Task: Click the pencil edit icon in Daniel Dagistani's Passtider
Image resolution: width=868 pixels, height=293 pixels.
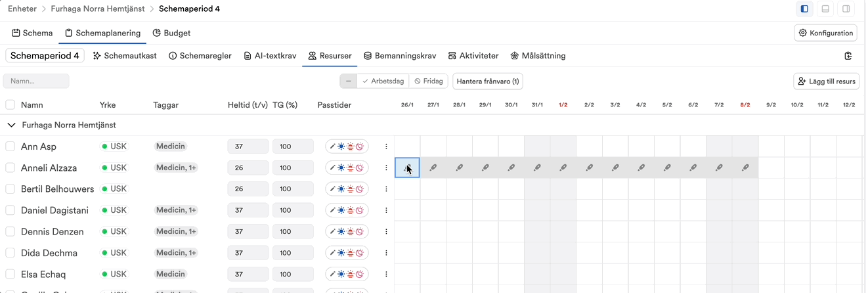Action: pos(332,210)
